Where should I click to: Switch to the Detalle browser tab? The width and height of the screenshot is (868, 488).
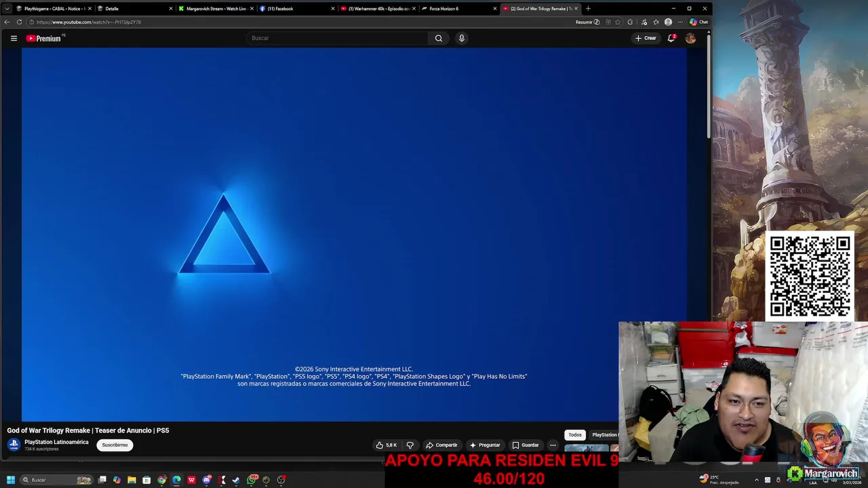click(x=134, y=9)
